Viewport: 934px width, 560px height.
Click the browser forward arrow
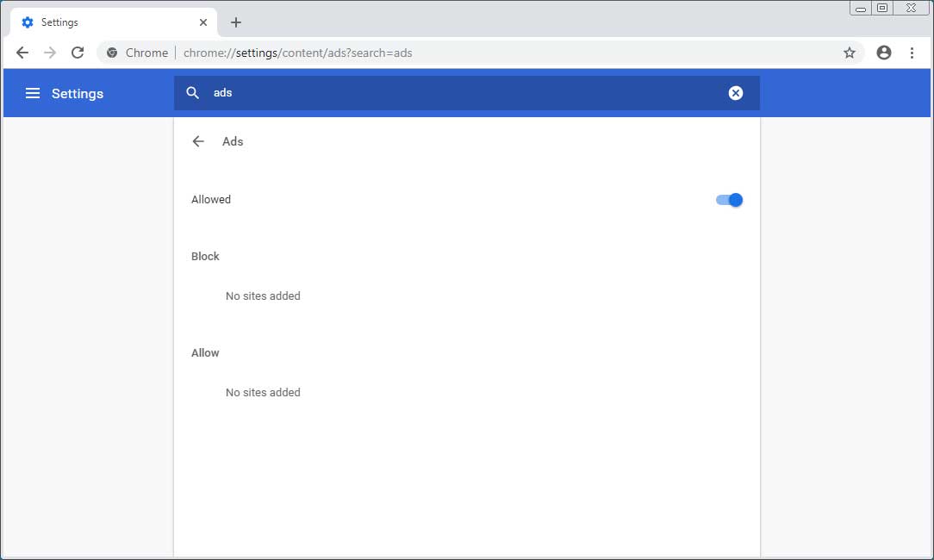click(50, 53)
